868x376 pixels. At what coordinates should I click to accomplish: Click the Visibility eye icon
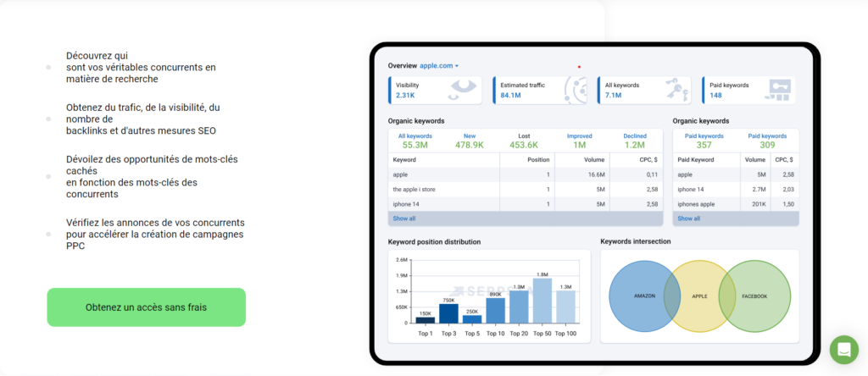click(x=462, y=90)
